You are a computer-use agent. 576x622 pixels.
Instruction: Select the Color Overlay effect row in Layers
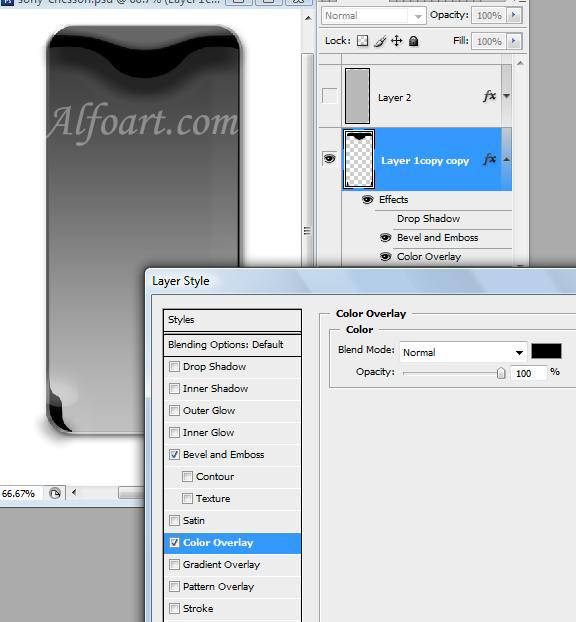tap(429, 257)
